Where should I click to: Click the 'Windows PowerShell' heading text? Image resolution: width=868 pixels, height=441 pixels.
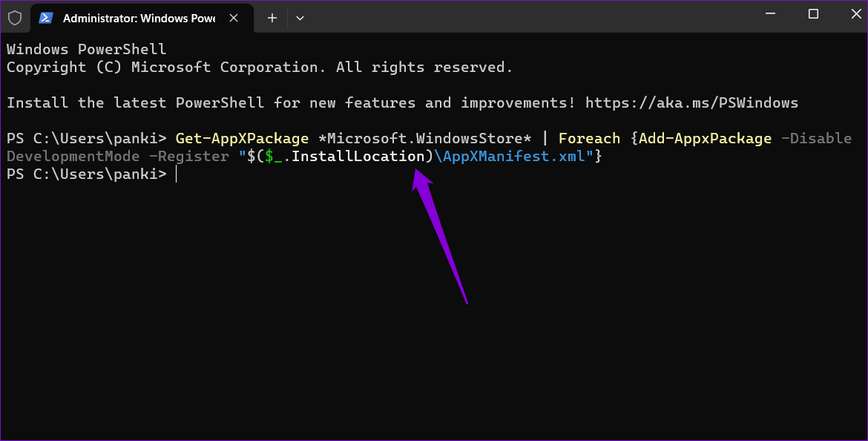[x=86, y=49]
